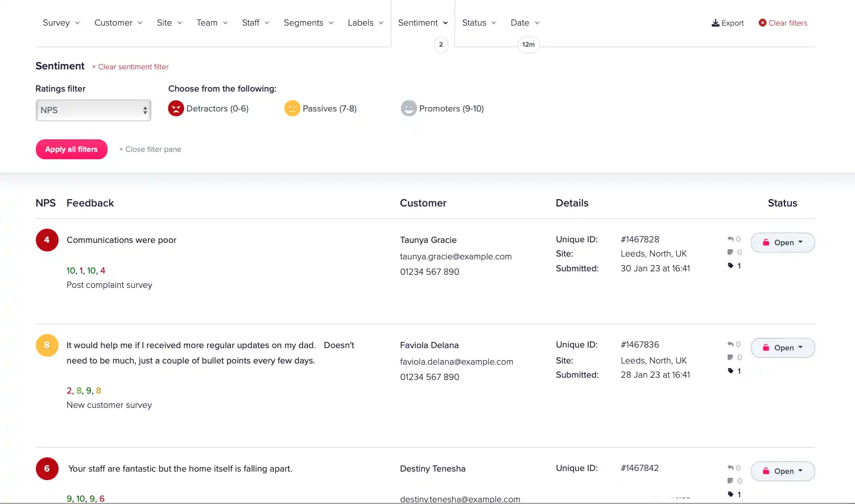This screenshot has height=504, width=855.
Task: Select the red Detractors angry face icon
Action: 176,108
